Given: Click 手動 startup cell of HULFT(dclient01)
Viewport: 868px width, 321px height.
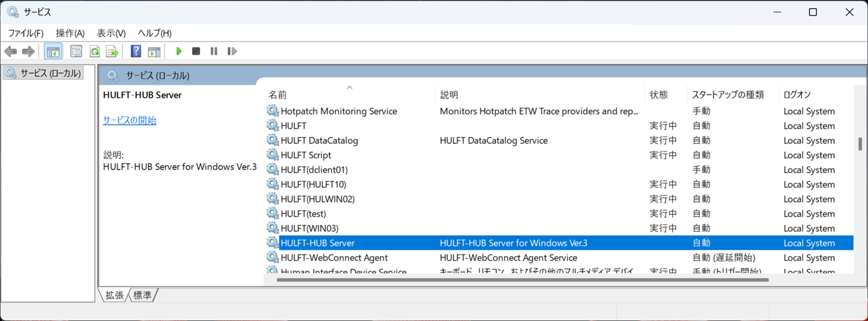Looking at the screenshot, I should [x=701, y=170].
